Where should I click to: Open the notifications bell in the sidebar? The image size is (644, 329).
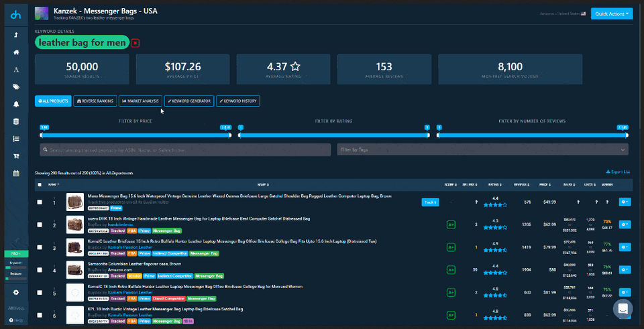coord(15,105)
